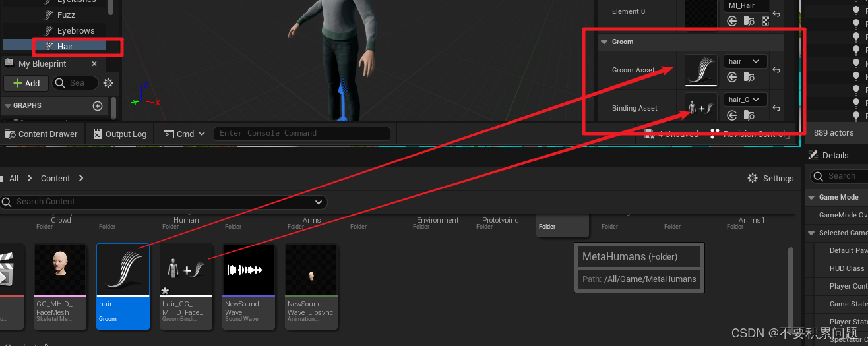Add a new graph with plus icon
The image size is (868, 346).
(98, 106)
